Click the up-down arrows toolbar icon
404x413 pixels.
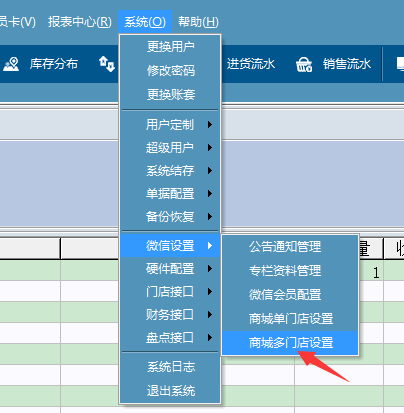(x=107, y=64)
